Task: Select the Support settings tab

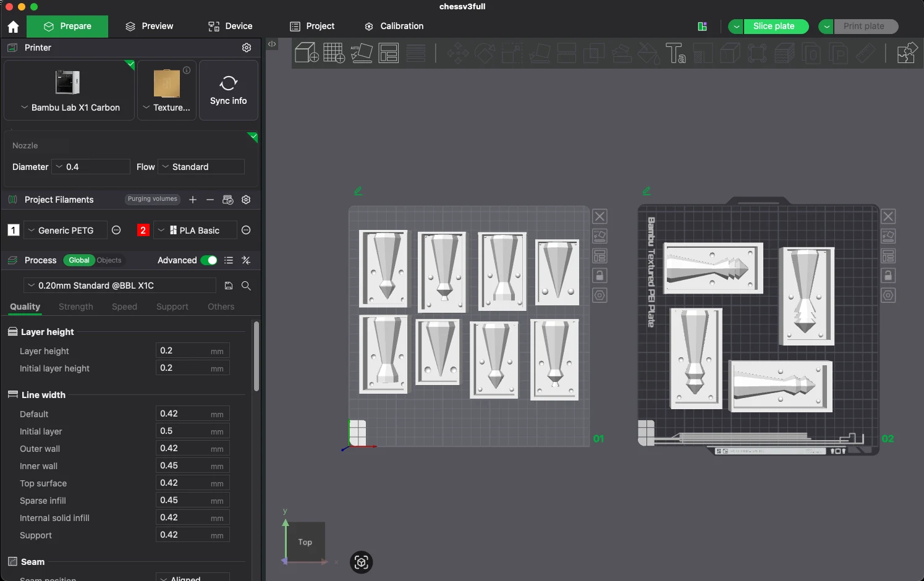Action: pyautogui.click(x=172, y=307)
